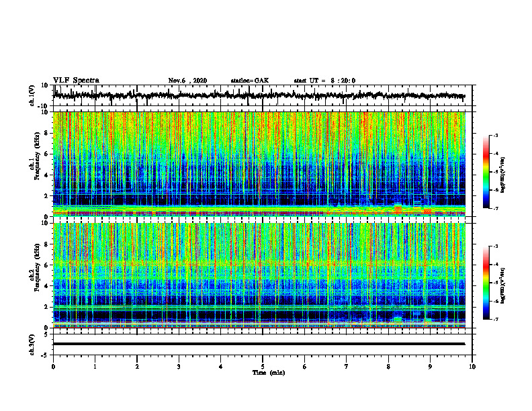
Task: Click the "3" tick on the Time axis
Action: click(179, 367)
